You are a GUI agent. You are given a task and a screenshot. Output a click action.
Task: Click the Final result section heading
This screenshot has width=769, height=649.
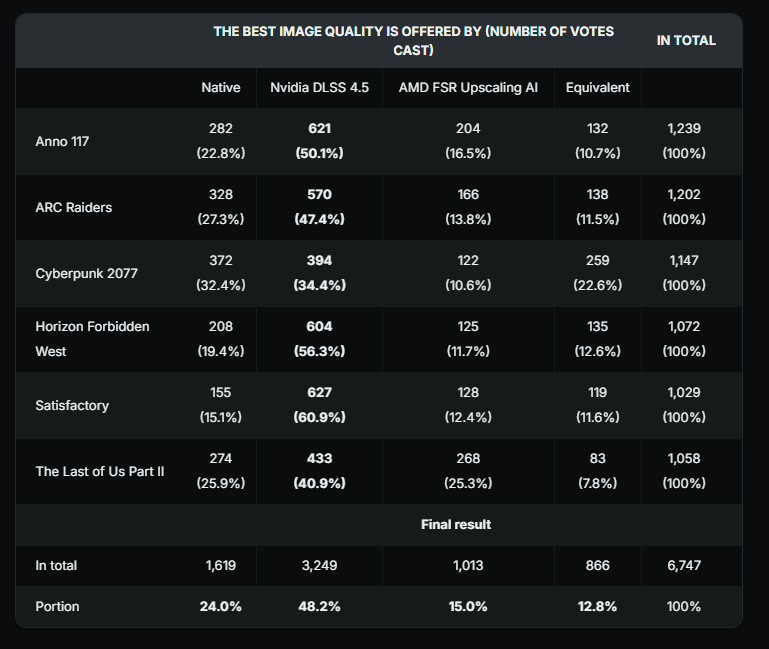455,524
